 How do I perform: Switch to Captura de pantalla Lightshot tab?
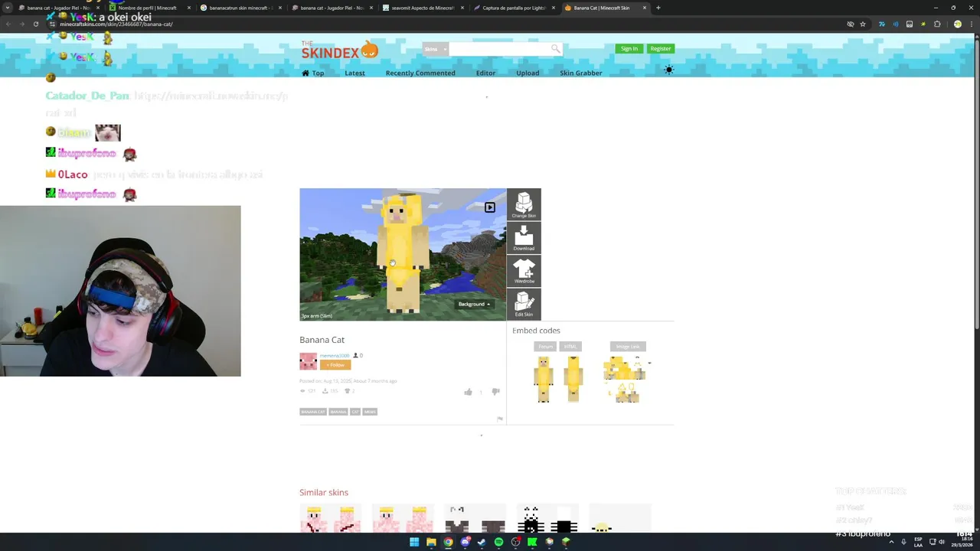click(x=514, y=8)
